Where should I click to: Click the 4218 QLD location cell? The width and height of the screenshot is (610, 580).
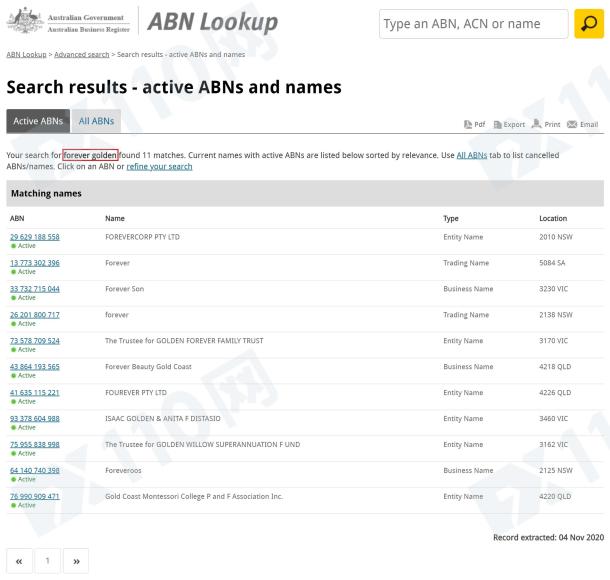coord(555,367)
